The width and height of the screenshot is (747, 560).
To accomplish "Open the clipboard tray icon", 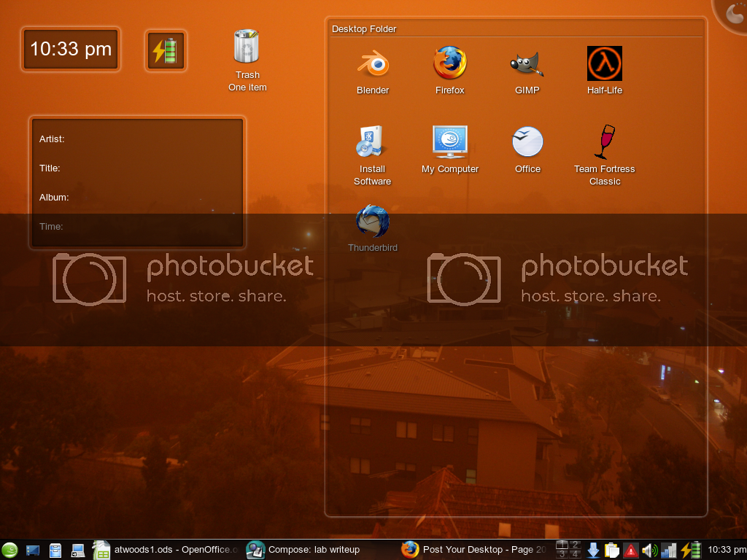I will pos(612,551).
